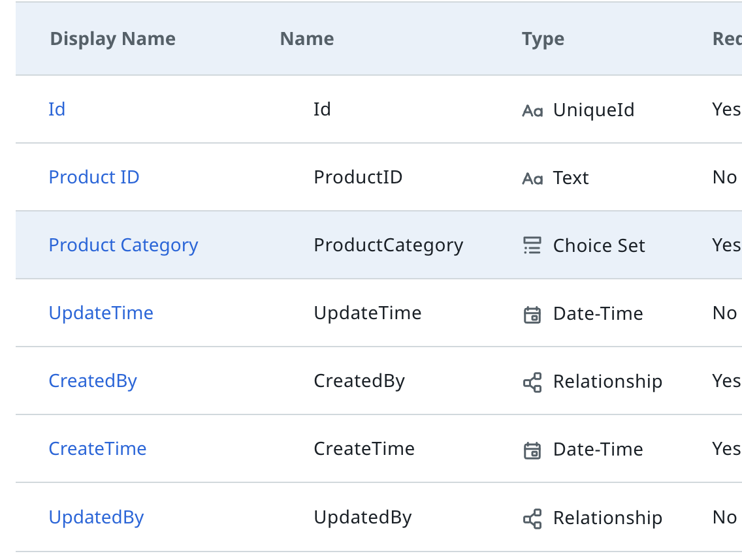This screenshot has height=560, width=742.
Task: Click the Text type icon for ProductID
Action: tap(532, 178)
